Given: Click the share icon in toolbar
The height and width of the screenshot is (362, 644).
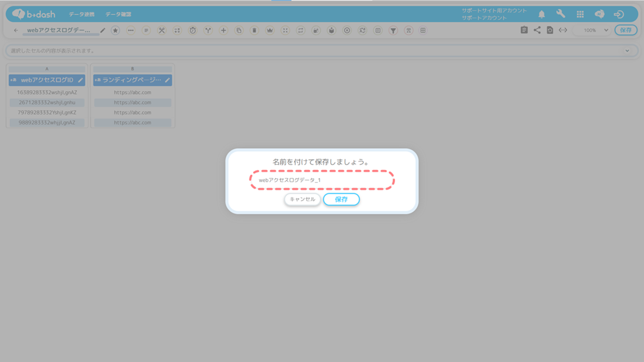Looking at the screenshot, I should click(537, 30).
